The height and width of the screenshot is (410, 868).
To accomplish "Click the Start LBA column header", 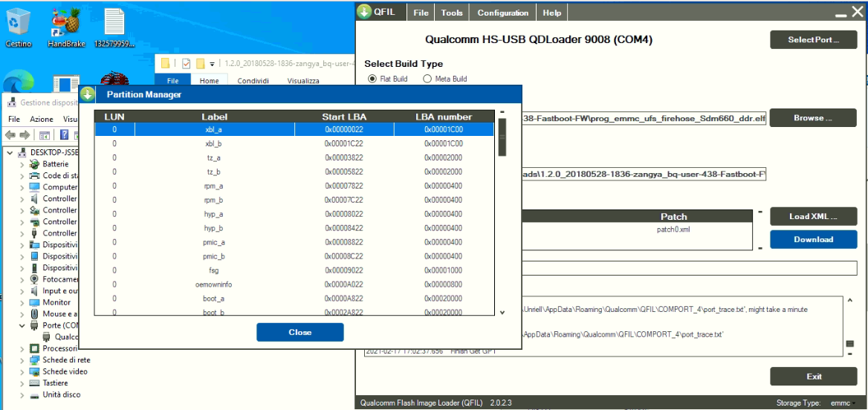I will click(344, 117).
